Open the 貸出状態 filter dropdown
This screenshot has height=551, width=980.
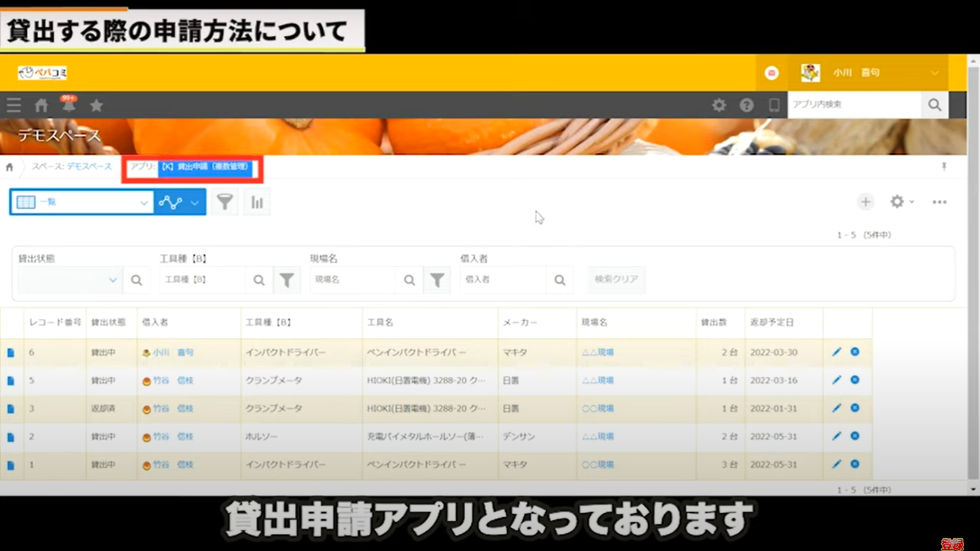tap(68, 279)
